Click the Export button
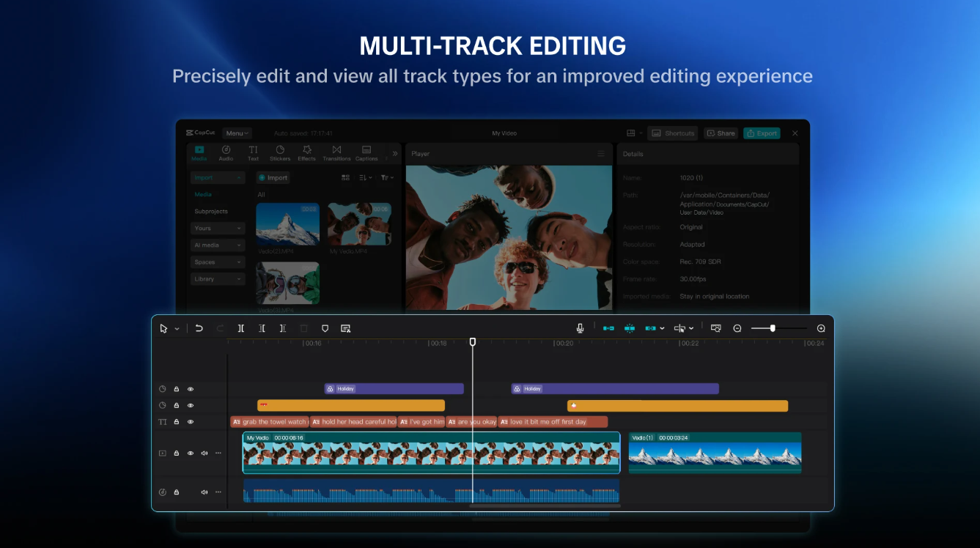The height and width of the screenshot is (548, 980). (762, 133)
